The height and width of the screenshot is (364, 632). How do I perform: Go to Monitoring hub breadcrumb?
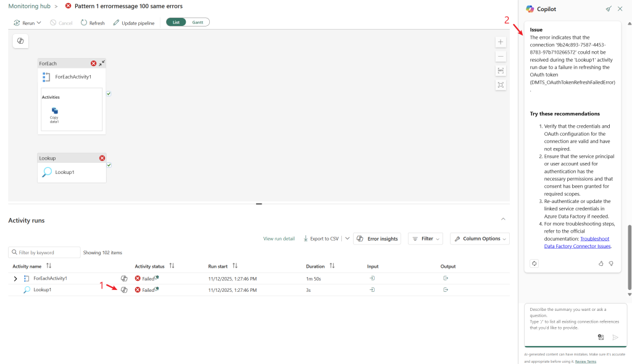coord(28,6)
